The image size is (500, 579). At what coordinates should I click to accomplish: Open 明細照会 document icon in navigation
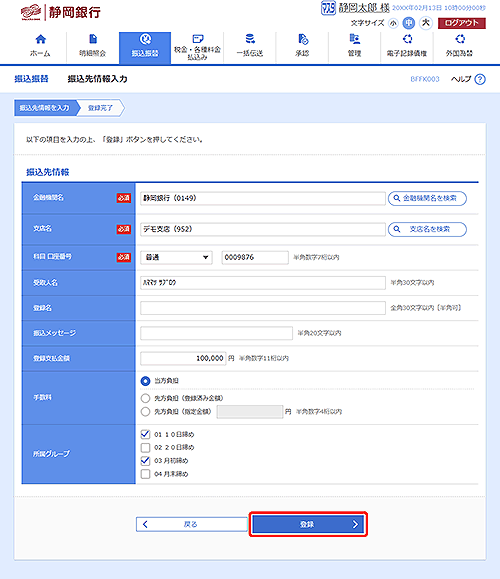tap(93, 39)
